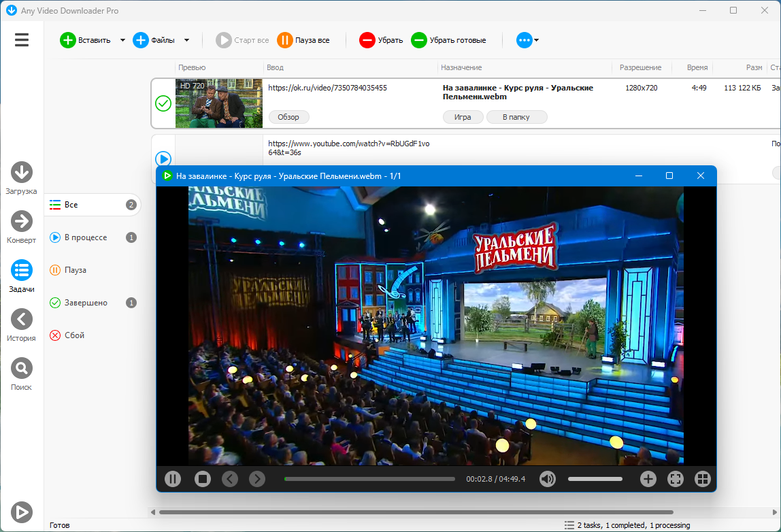781x532 pixels.
Task: Mute the player's speaker icon
Action: [548, 479]
